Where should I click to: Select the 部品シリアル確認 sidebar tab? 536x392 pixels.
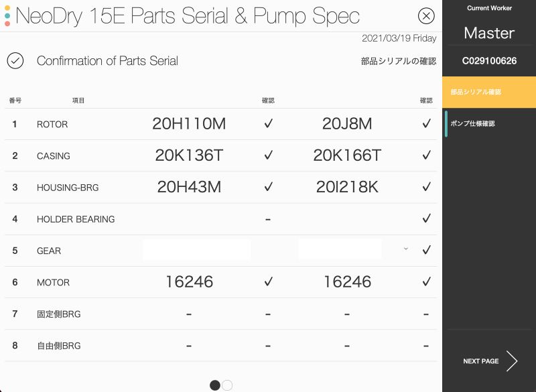(x=489, y=92)
